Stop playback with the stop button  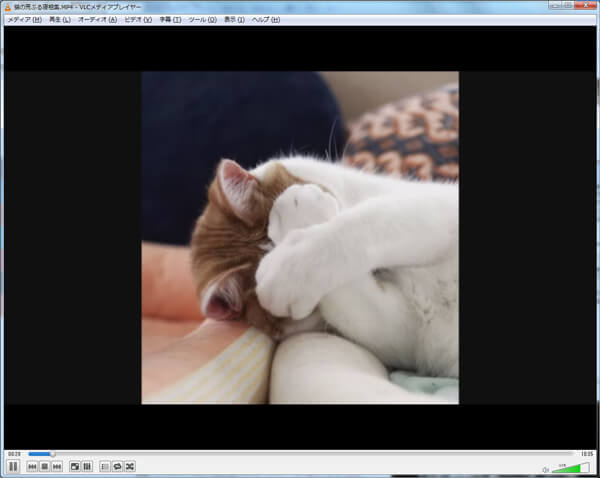pyautogui.click(x=45, y=466)
